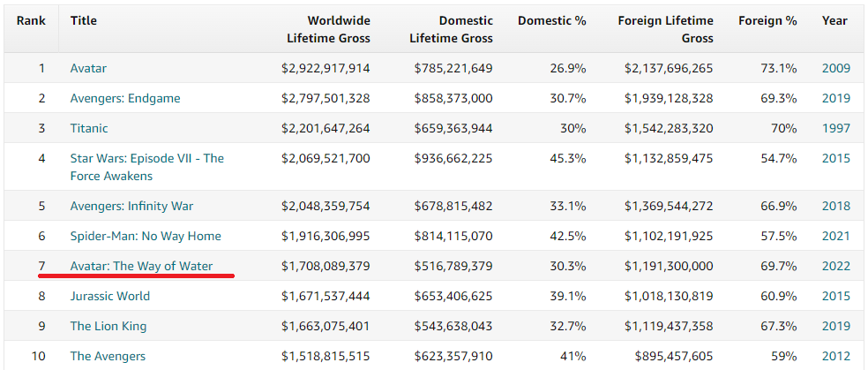This screenshot has width=868, height=370.
Task: Sort by Title column header
Action: coord(85,20)
